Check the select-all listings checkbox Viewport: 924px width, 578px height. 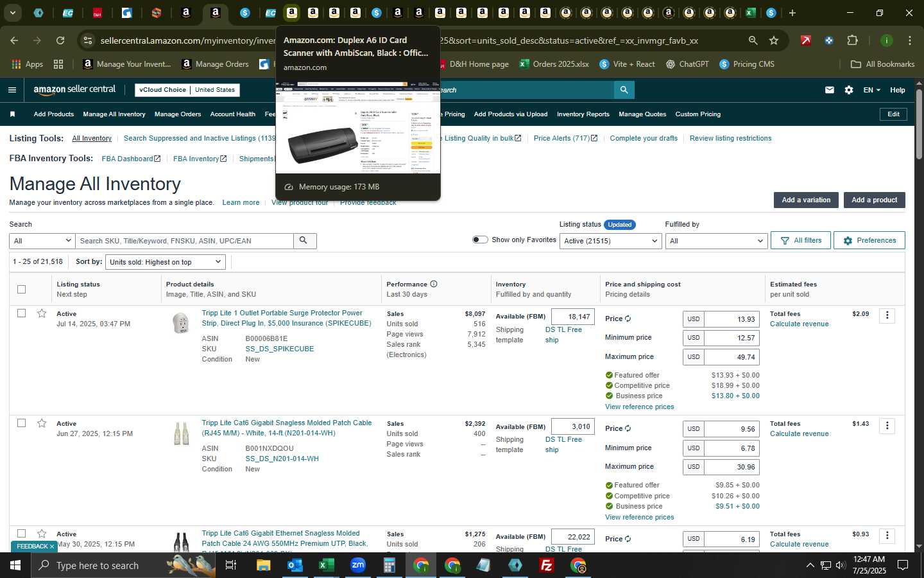[21, 289]
